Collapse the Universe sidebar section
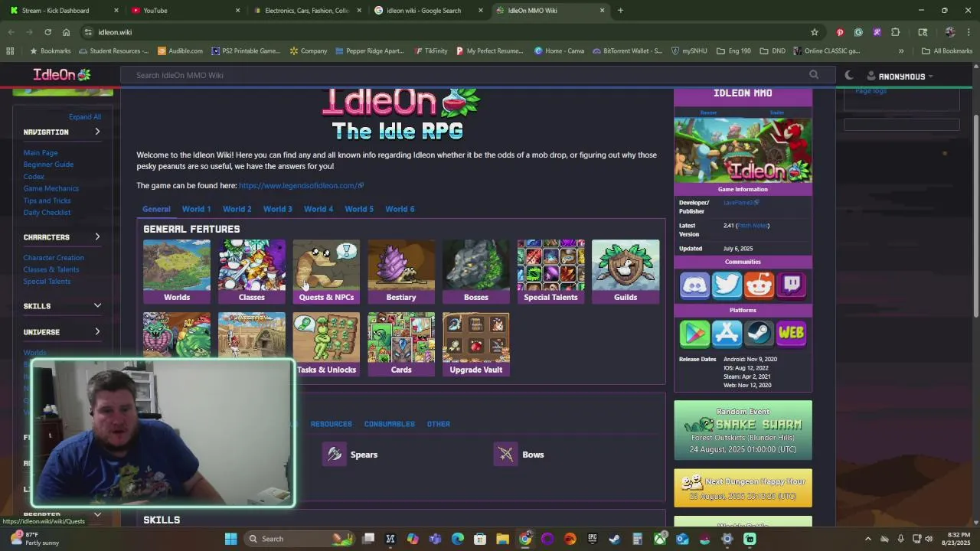 [x=97, y=332]
